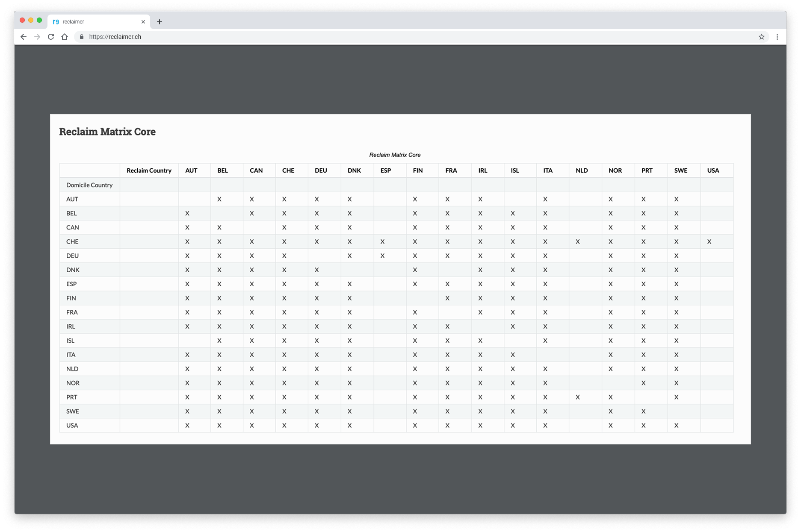Click the browser back arrow
This screenshot has height=532, width=801.
(24, 37)
